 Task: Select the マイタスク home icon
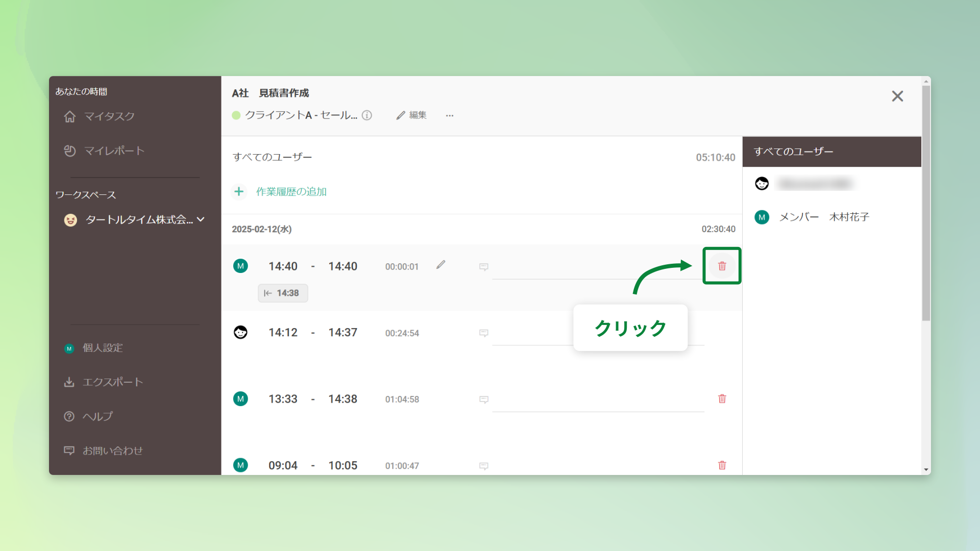70,116
